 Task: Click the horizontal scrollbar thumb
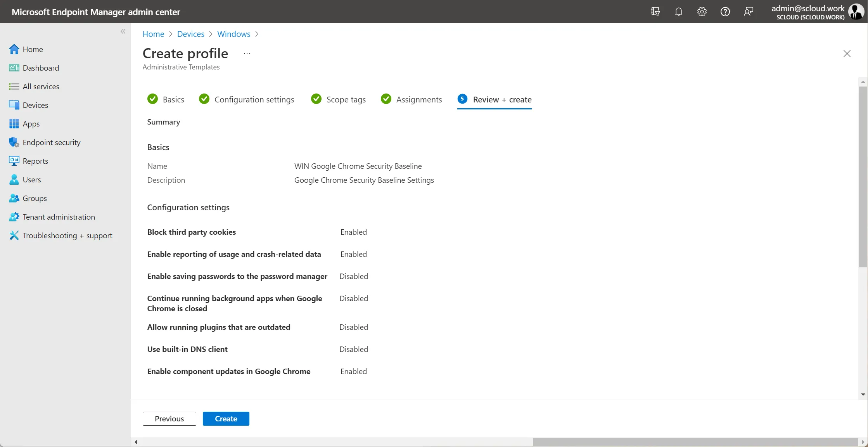695,442
